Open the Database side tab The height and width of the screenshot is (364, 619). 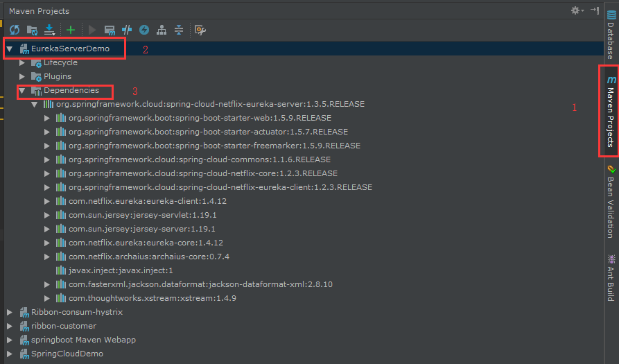pos(611,35)
